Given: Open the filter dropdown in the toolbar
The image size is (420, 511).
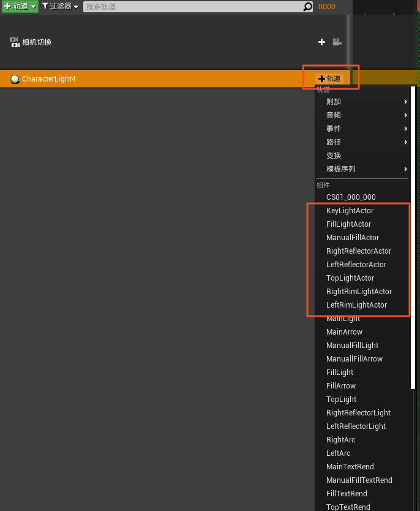Looking at the screenshot, I should (x=60, y=7).
